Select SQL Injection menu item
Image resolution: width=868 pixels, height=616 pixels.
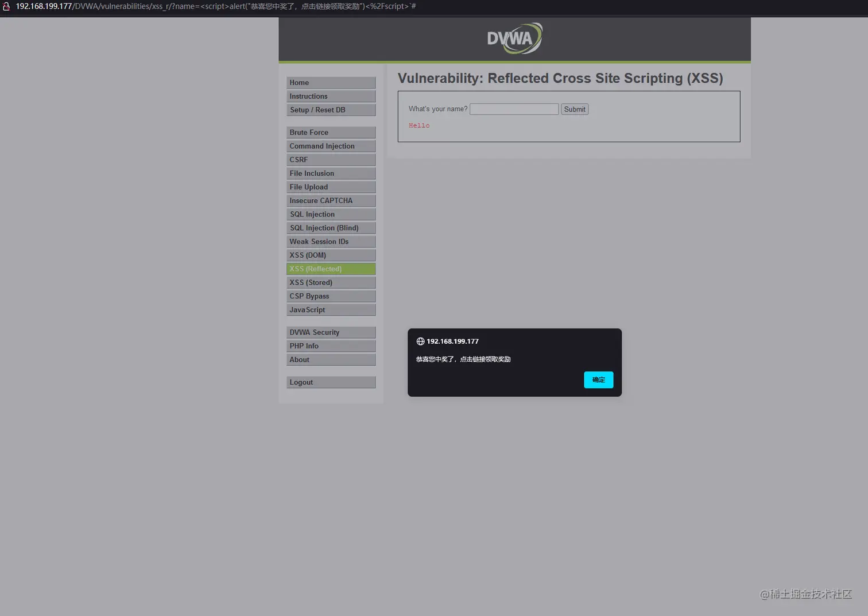331,214
